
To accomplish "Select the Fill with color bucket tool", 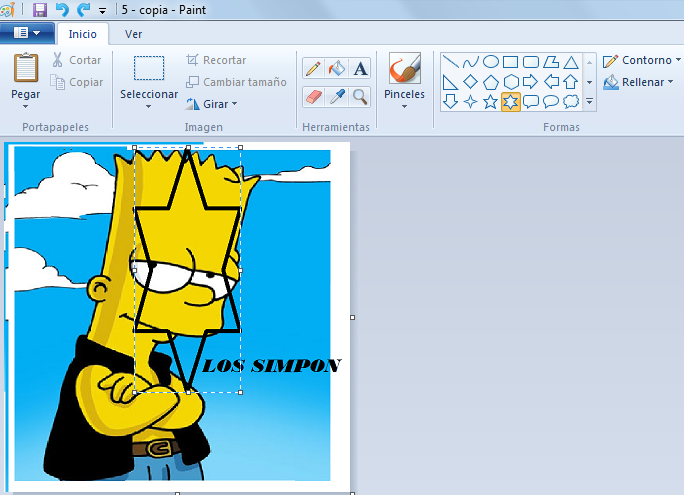I will click(337, 69).
